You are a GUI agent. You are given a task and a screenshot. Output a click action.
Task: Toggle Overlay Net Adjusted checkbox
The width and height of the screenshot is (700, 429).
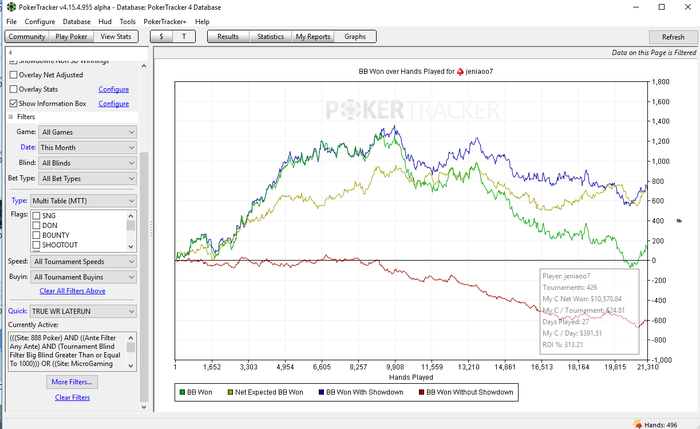[13, 75]
